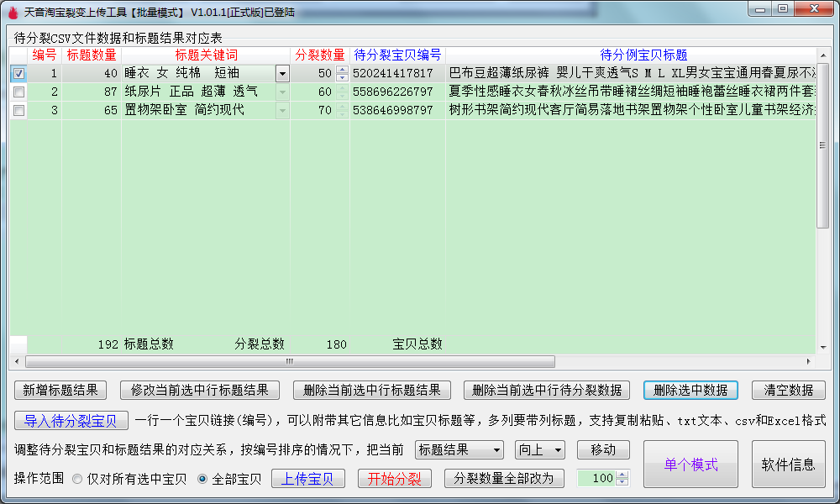This screenshot has height=504, width=840.
Task: Expand the keyword dropdown in row 1
Action: point(282,74)
